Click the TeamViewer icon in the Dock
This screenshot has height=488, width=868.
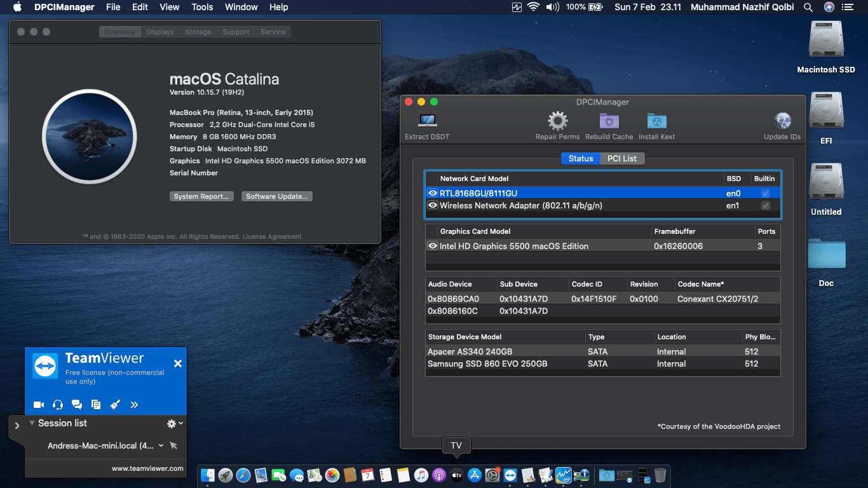tap(510, 475)
